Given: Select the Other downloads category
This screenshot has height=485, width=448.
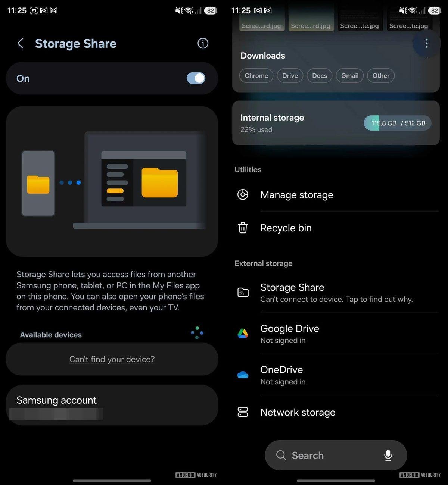Looking at the screenshot, I should pyautogui.click(x=381, y=76).
